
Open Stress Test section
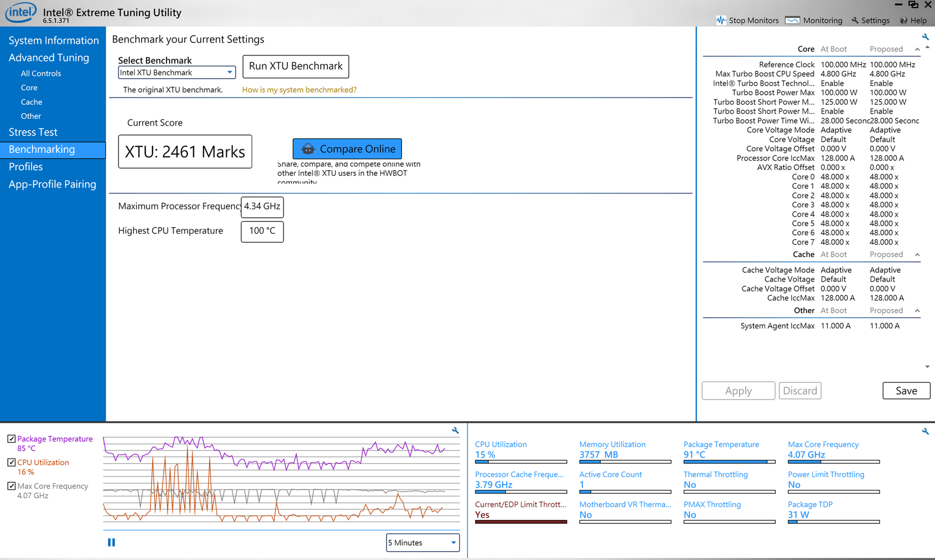click(x=33, y=132)
